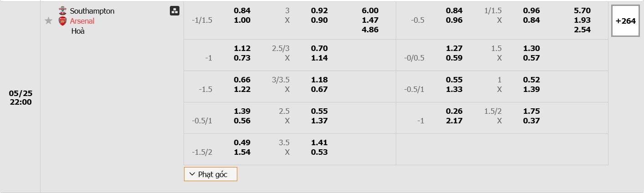Open the +264 more markets button

point(625,21)
